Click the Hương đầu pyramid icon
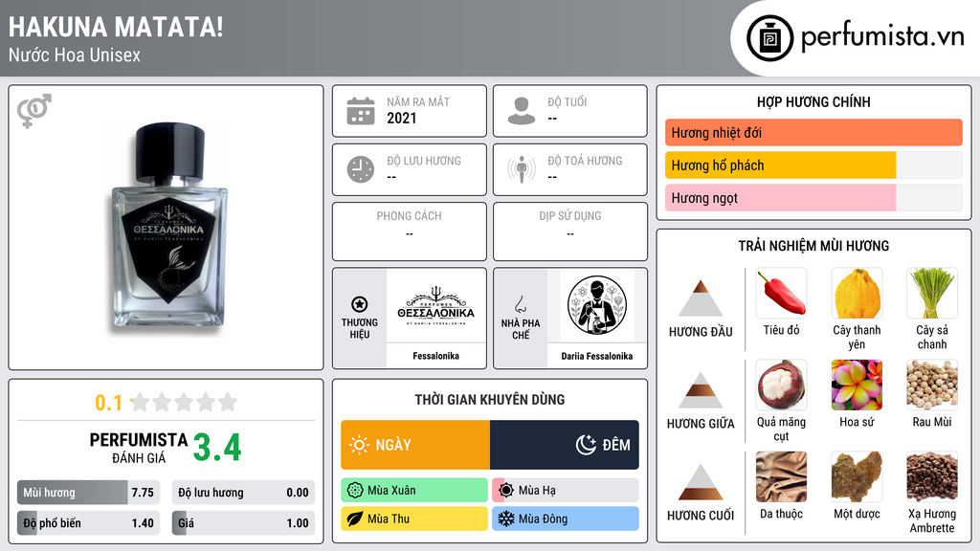 [x=701, y=298]
